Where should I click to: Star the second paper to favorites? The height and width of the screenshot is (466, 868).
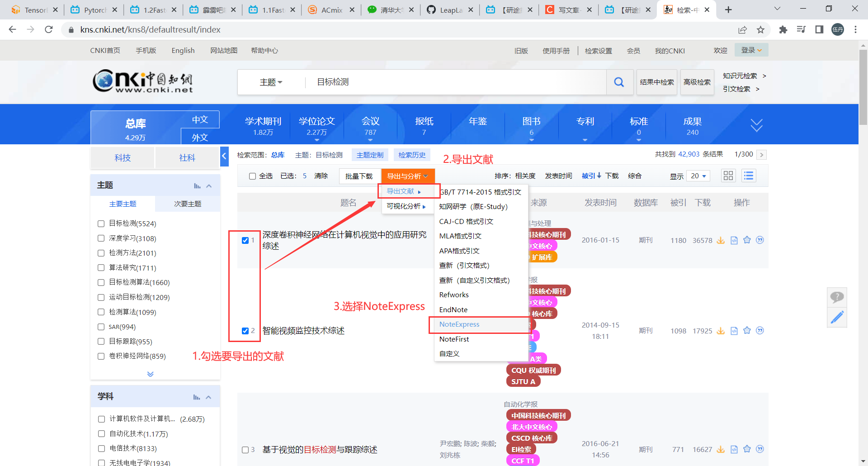pos(746,331)
